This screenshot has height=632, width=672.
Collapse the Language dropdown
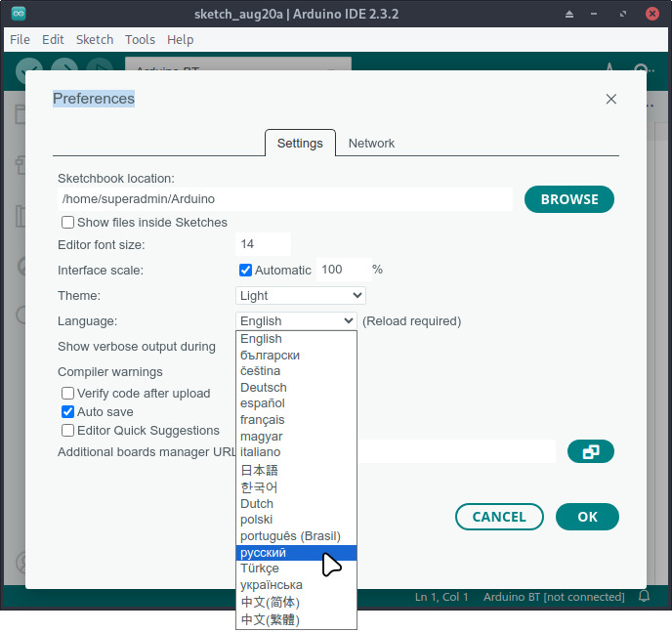[x=296, y=321]
